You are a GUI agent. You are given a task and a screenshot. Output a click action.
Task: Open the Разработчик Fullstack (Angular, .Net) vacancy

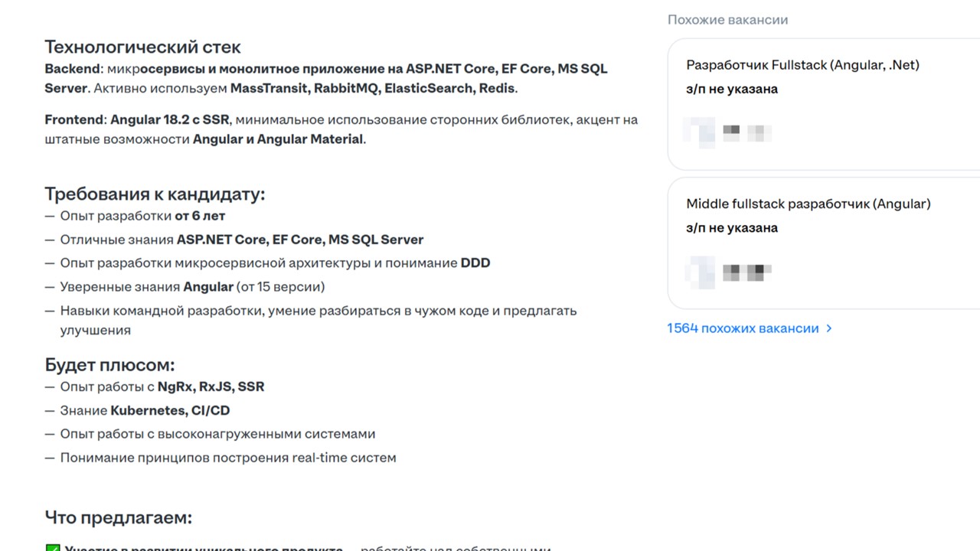point(802,65)
